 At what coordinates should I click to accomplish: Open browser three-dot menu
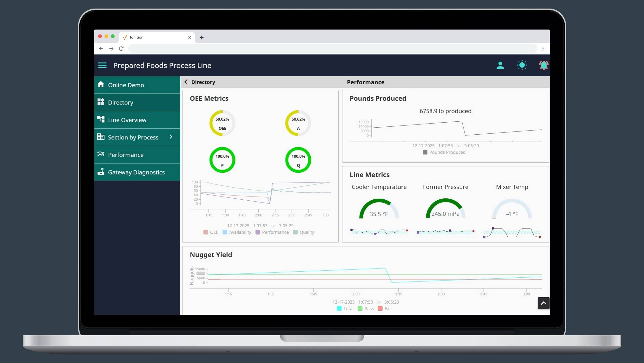coord(543,49)
